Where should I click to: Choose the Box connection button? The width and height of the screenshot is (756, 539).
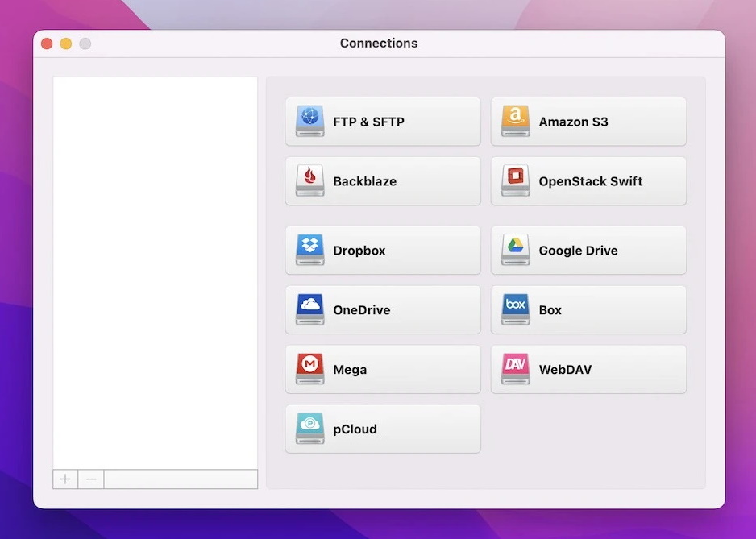tap(588, 309)
